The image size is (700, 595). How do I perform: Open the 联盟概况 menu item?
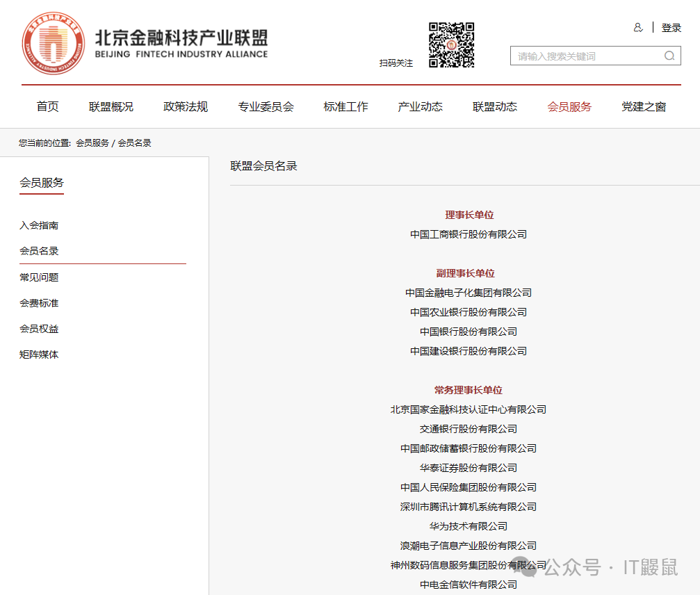[111, 106]
